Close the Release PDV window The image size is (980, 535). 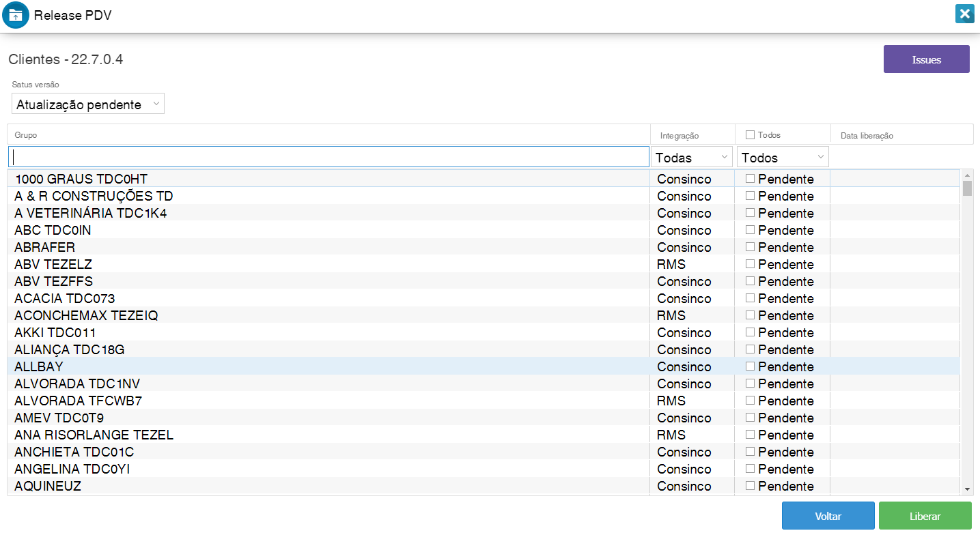click(x=964, y=14)
